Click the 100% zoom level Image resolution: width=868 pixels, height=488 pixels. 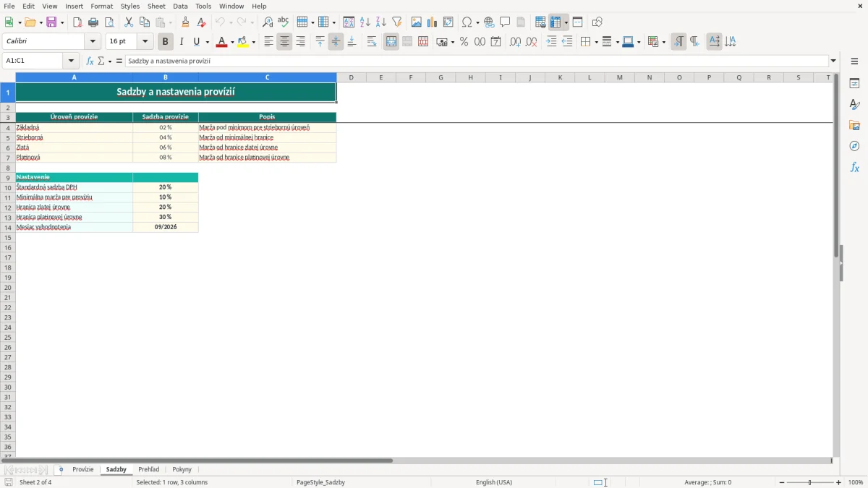point(856,482)
